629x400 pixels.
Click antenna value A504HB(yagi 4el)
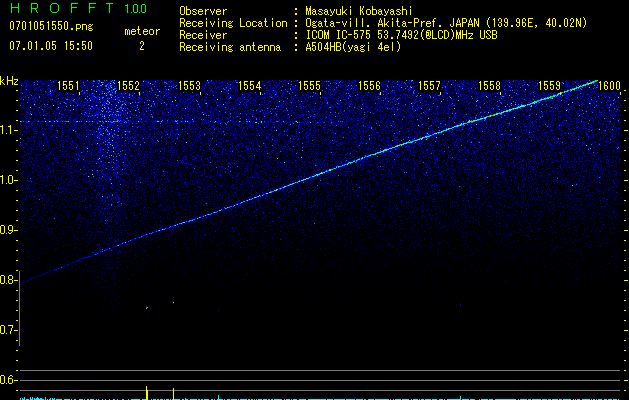coord(353,47)
